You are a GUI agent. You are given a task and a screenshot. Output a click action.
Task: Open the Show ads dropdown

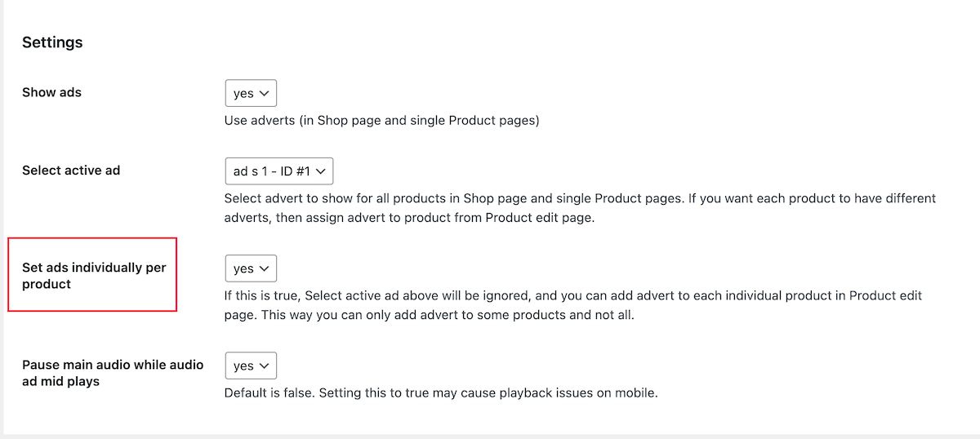[251, 93]
